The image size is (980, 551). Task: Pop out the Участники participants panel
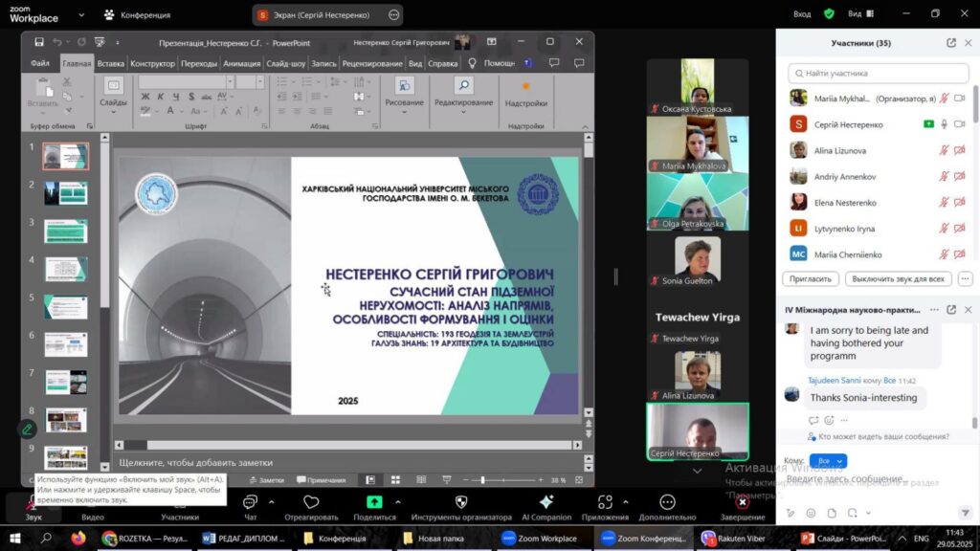point(951,43)
